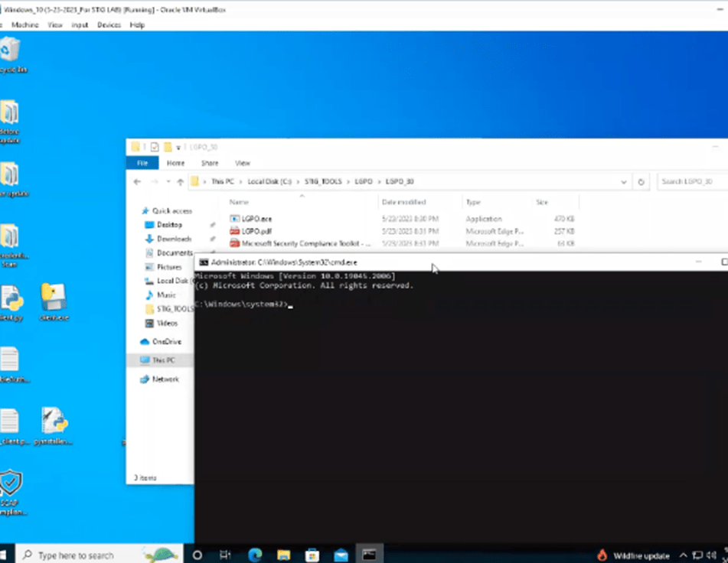
Task: Refresh the LGPO_30 folder view
Action: click(641, 182)
